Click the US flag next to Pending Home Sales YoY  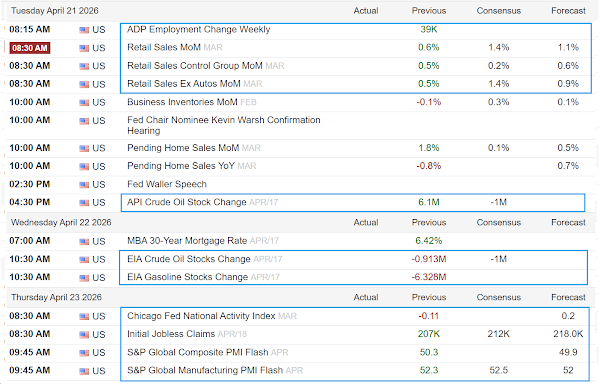point(84,166)
